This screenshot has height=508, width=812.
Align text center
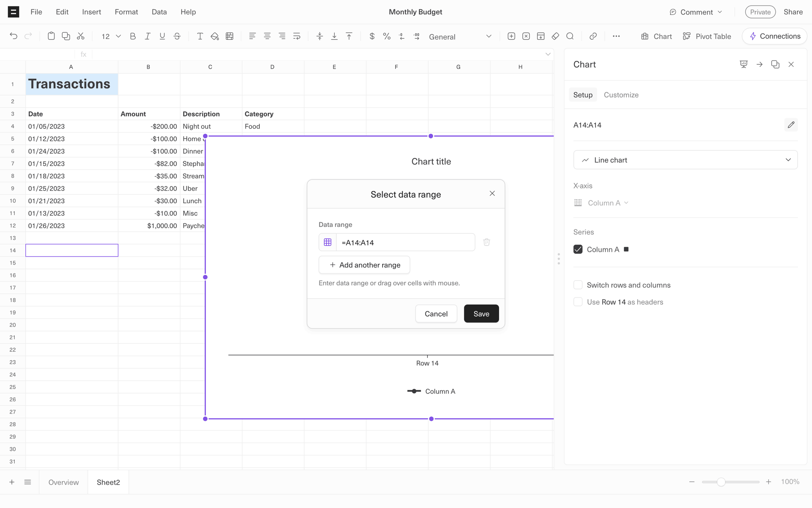coord(267,36)
